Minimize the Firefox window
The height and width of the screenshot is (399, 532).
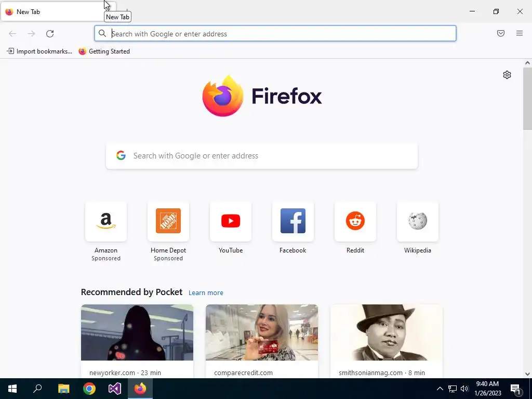pos(472,11)
